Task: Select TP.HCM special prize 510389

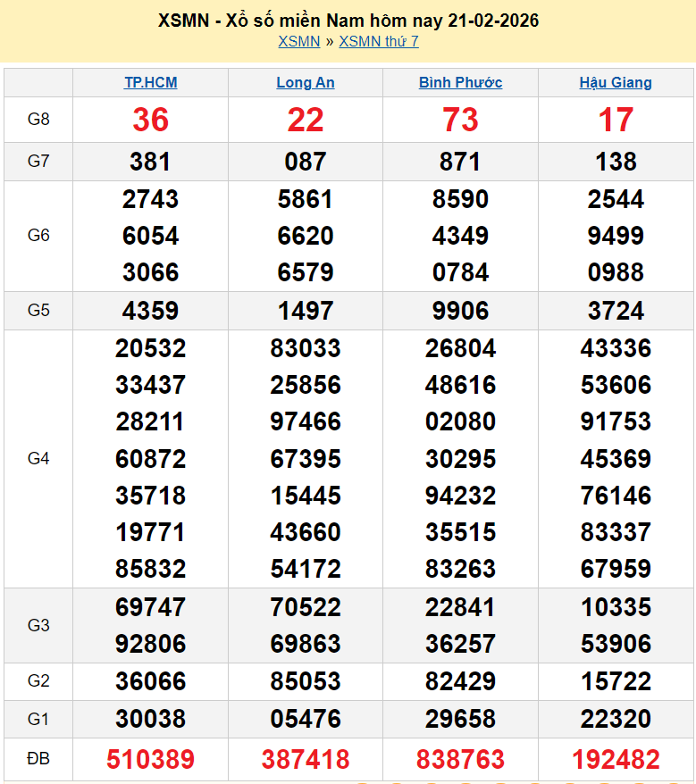Action: [x=150, y=759]
